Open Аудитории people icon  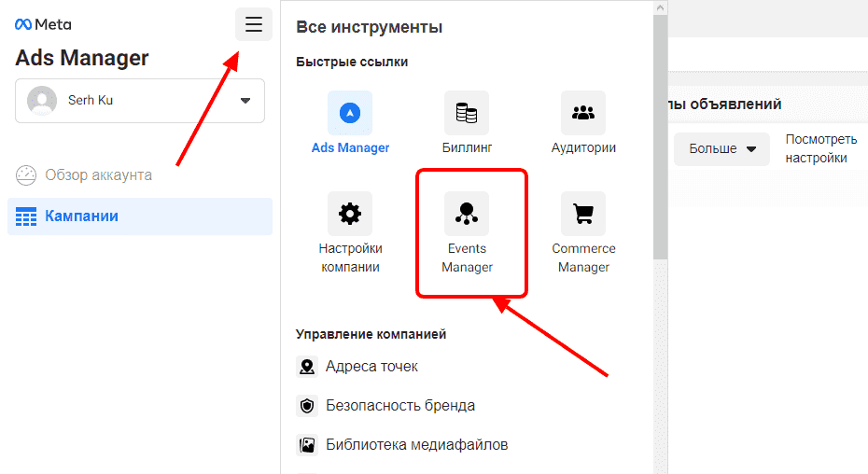(583, 113)
